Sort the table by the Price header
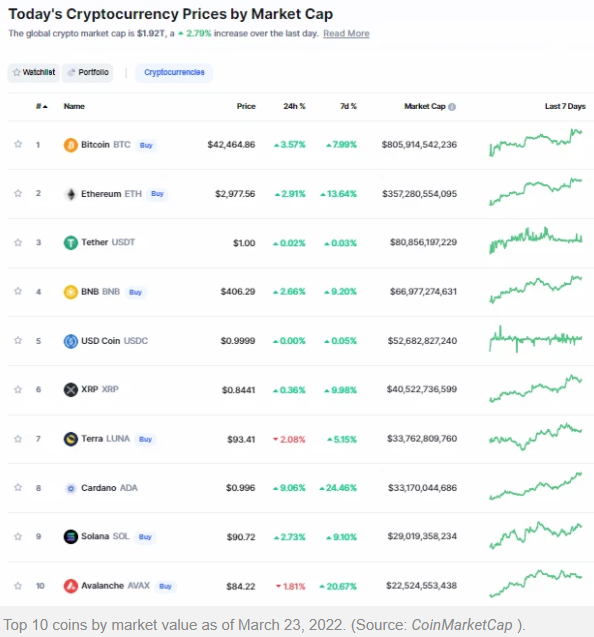This screenshot has width=594, height=637. pyautogui.click(x=246, y=106)
